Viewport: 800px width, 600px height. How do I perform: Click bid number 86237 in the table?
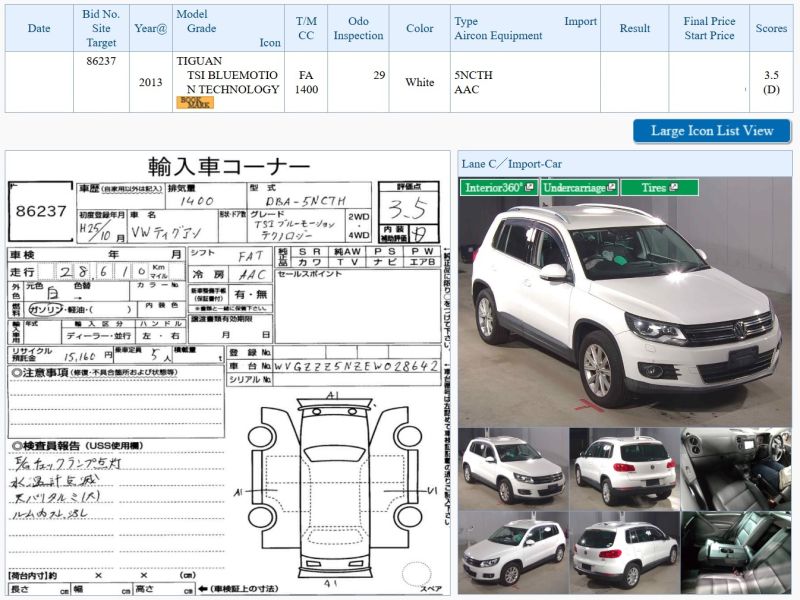click(101, 61)
